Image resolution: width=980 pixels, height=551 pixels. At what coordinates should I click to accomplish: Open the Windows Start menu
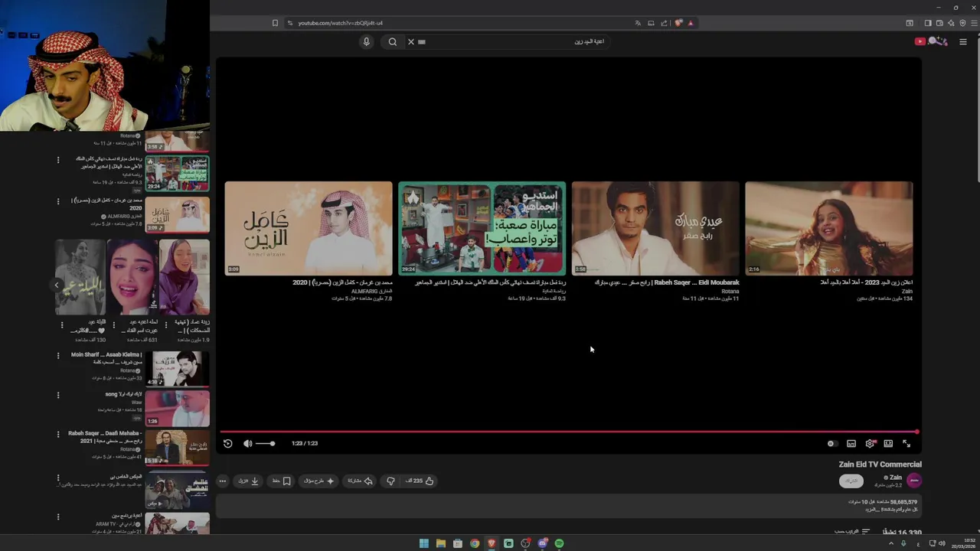pos(423,543)
